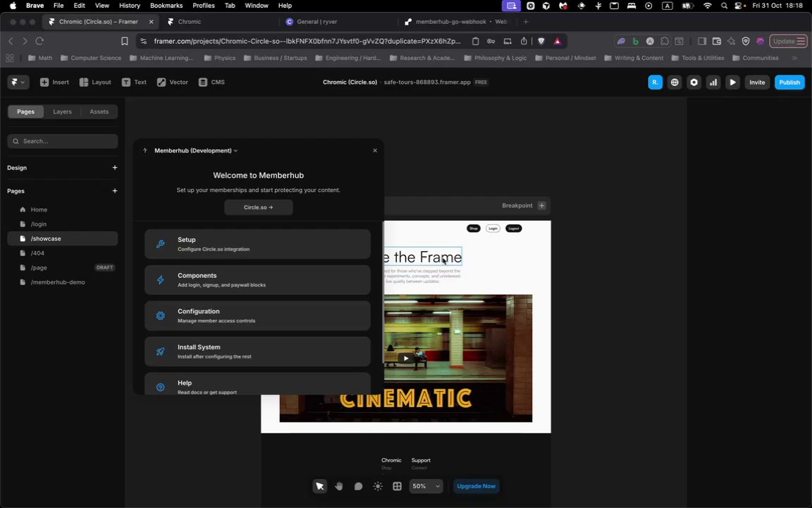The image size is (812, 508).
Task: Click the bookmark icon by address bar
Action: tap(124, 41)
